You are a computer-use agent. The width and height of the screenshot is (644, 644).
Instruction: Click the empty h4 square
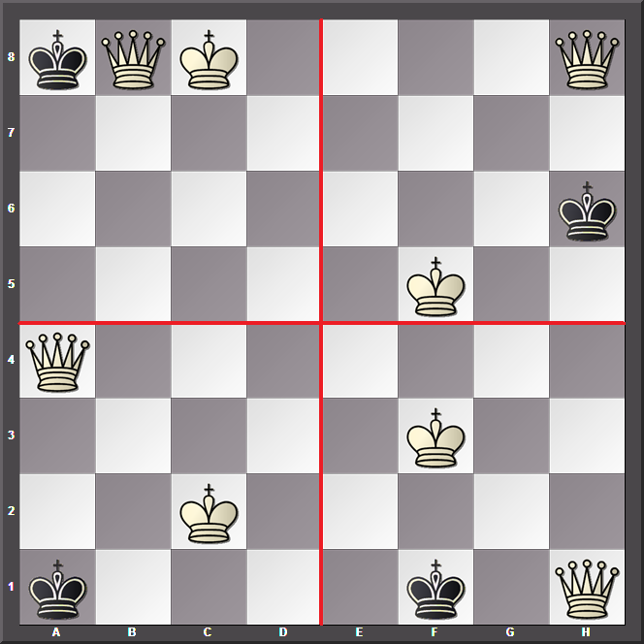[x=587, y=361]
